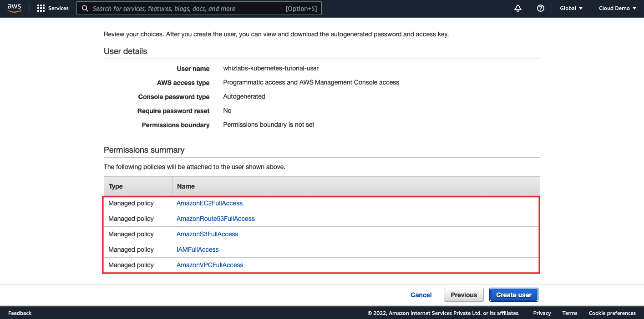Click the Managed policy cell for AmazonEC2FullAccess
The image size is (644, 319).
click(x=131, y=203)
